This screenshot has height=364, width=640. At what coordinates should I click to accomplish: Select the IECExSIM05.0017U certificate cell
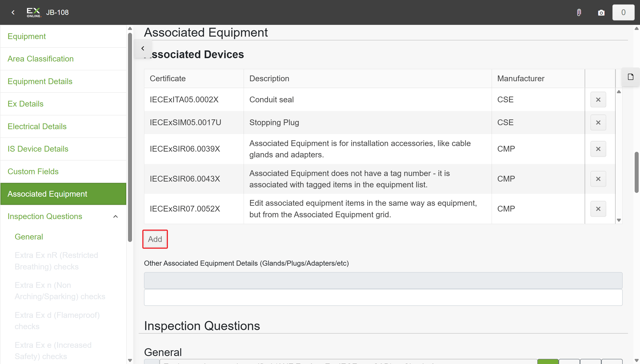(x=194, y=123)
